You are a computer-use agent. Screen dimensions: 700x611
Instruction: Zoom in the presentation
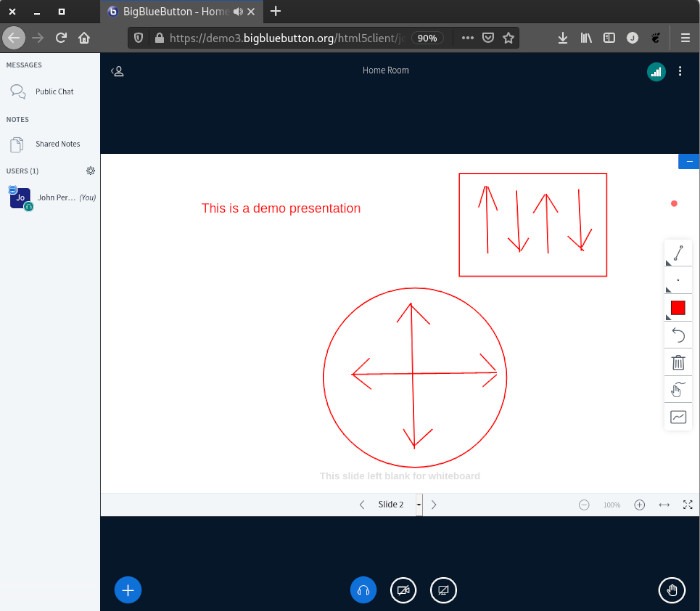[x=639, y=505]
